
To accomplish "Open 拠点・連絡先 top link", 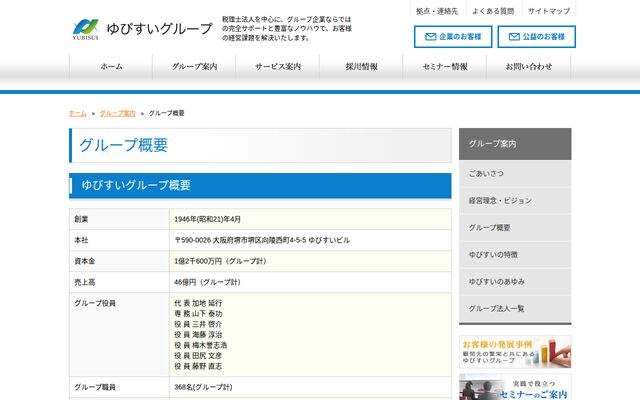I will click(x=437, y=11).
